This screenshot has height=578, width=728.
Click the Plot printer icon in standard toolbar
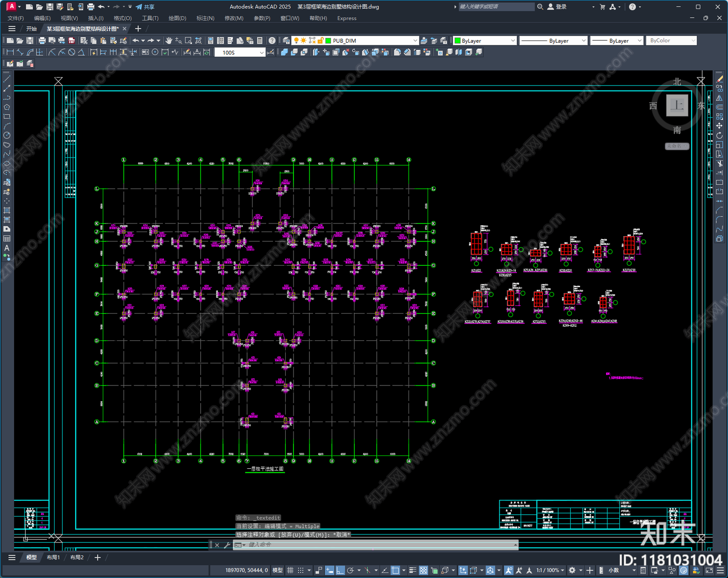coord(42,41)
